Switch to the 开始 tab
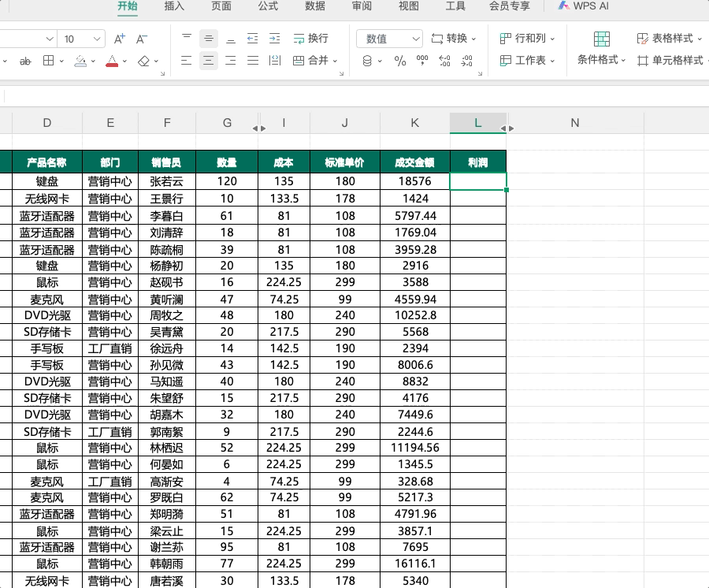 128,6
